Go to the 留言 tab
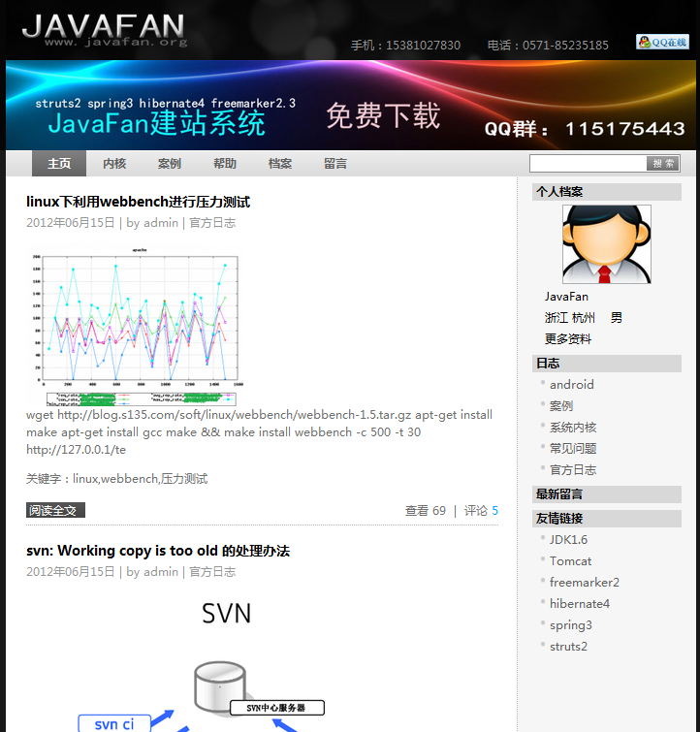Viewport: 700px width, 732px height. tap(335, 164)
